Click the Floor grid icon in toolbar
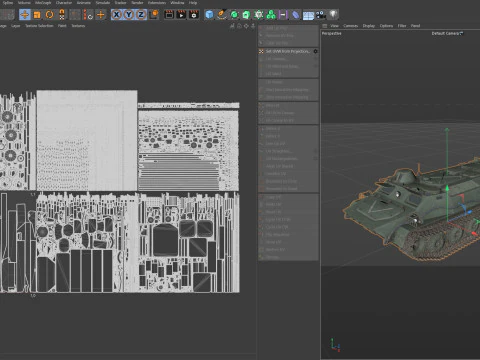This screenshot has width=480, height=360. (308, 15)
